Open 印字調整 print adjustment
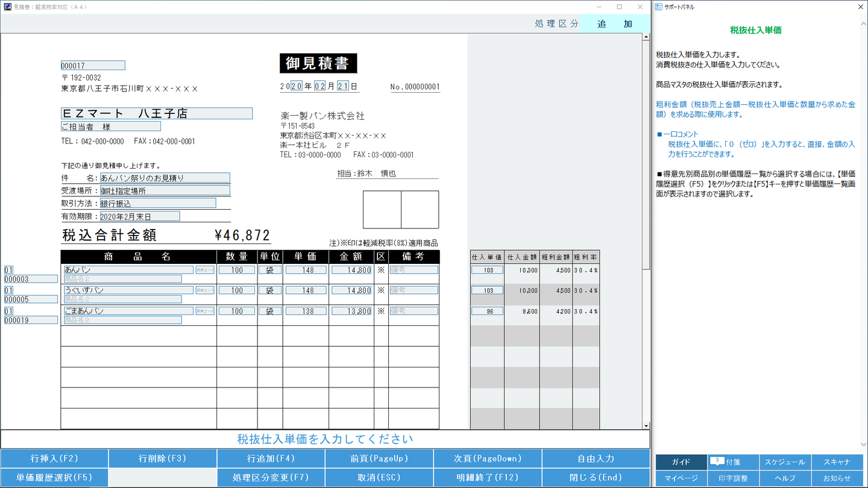Image resolution: width=868 pixels, height=488 pixels. tap(733, 478)
